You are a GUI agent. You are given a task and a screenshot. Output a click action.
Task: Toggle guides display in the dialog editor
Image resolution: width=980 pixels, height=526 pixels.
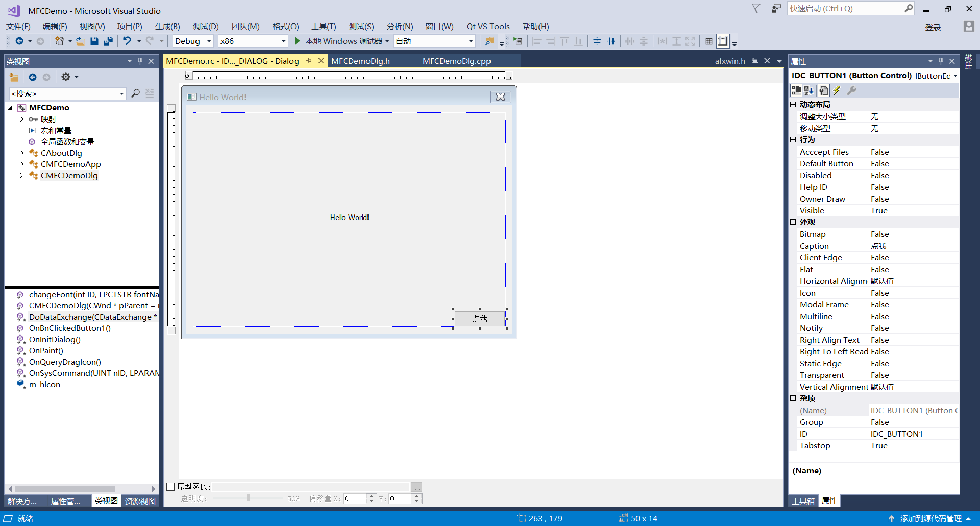tap(723, 41)
